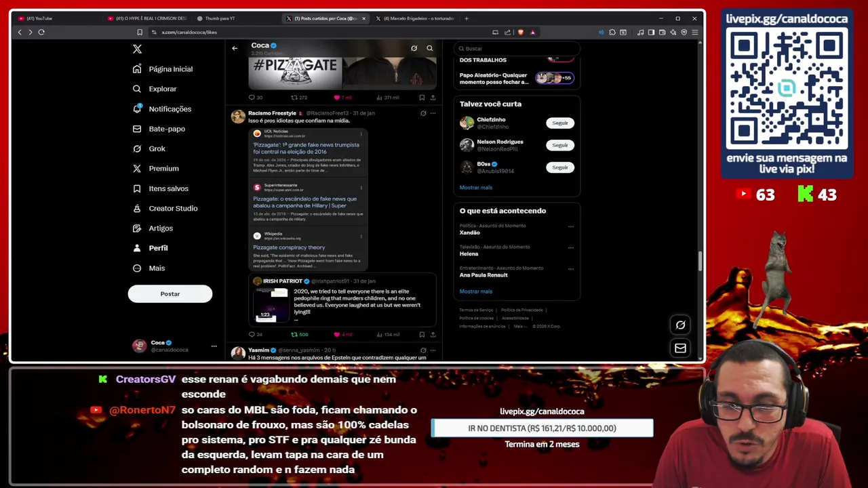Open the Grok icon in sidebar
Viewport: 868px width, 488px height.
137,148
